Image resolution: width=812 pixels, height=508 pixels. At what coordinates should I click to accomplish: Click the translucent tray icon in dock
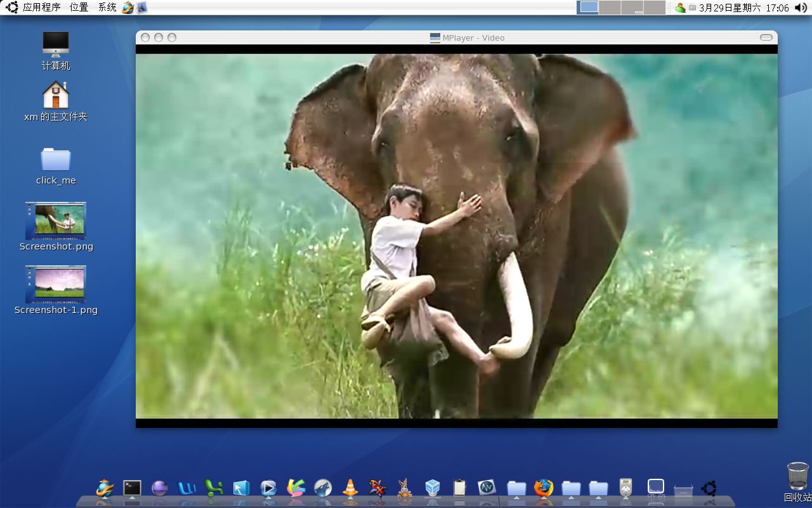click(x=683, y=490)
